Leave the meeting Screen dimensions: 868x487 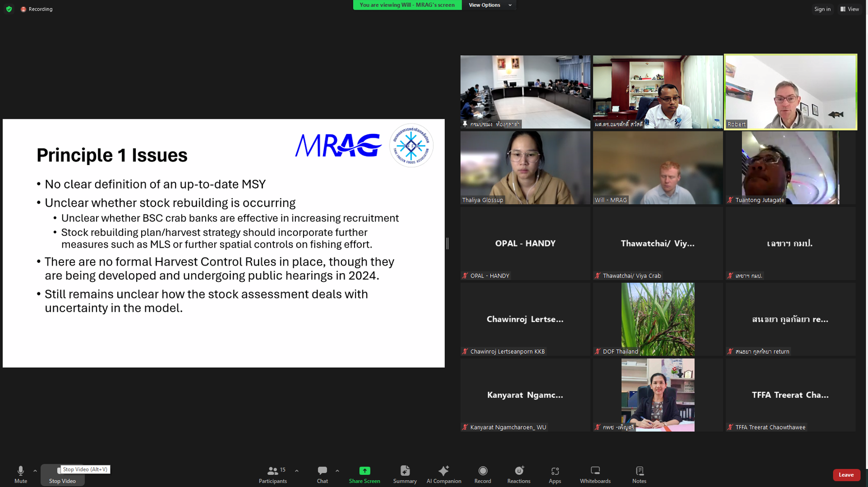(846, 475)
